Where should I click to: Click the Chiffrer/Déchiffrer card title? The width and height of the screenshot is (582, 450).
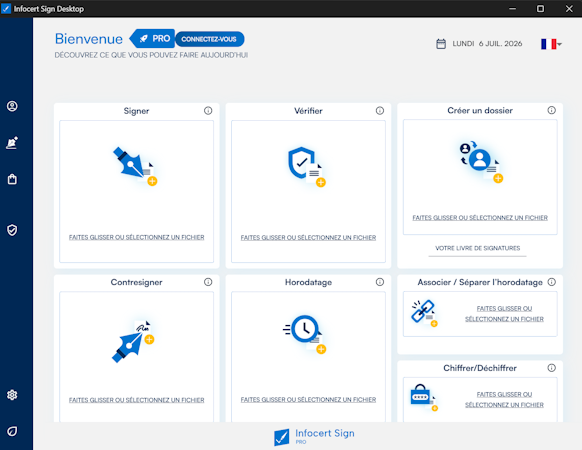[480, 368]
